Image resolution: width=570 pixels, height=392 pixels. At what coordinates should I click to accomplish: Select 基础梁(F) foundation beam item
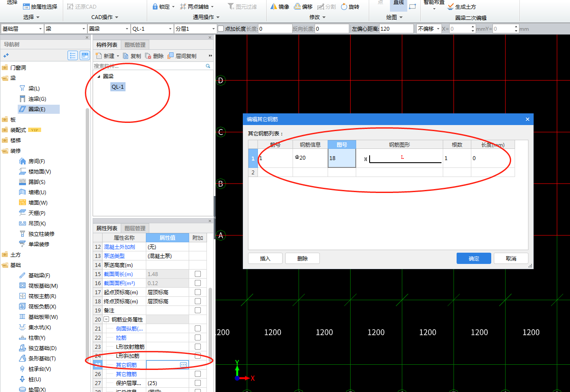tap(35, 276)
